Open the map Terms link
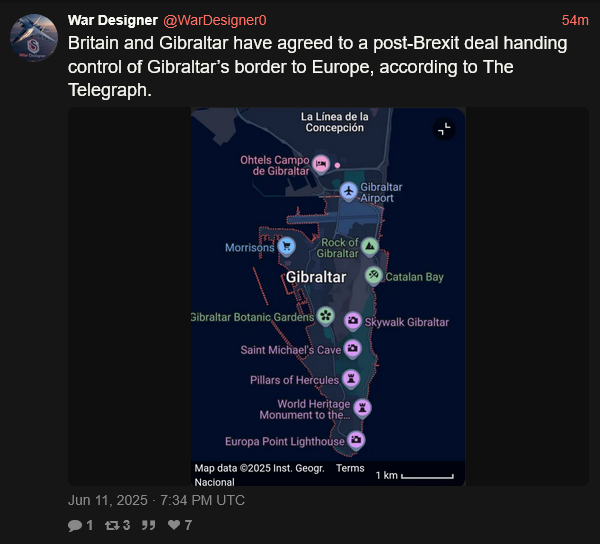600x544 pixels. pyautogui.click(x=350, y=468)
